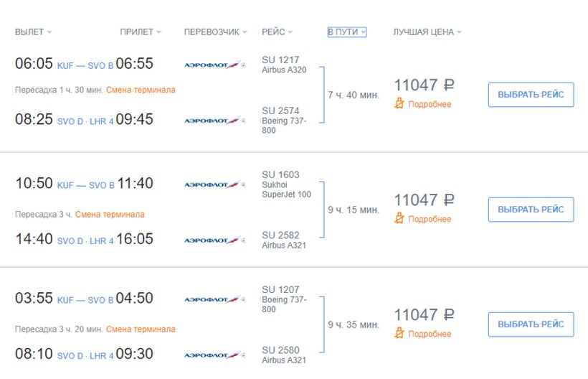
Task: Sort flights by ПРИЛЕТ arrival column
Action: [x=140, y=32]
